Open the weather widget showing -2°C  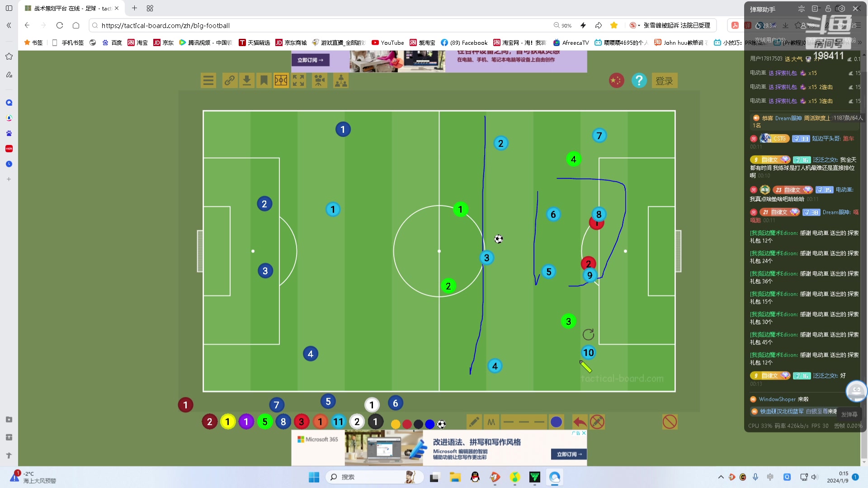coord(33,477)
